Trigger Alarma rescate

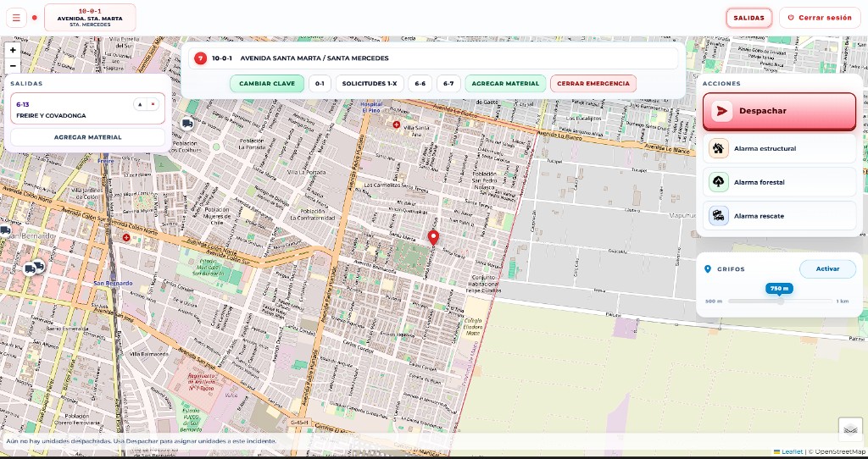[x=780, y=216]
